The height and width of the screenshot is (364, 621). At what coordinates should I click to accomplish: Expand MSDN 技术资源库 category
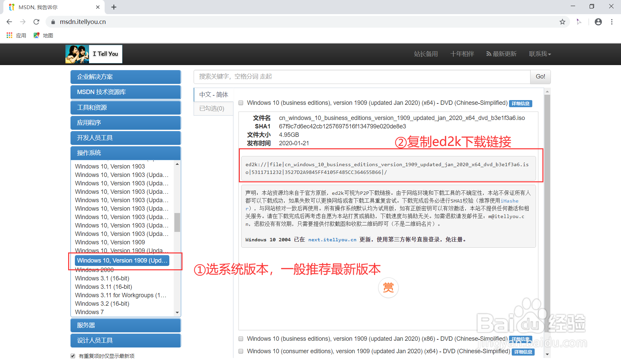coord(125,92)
